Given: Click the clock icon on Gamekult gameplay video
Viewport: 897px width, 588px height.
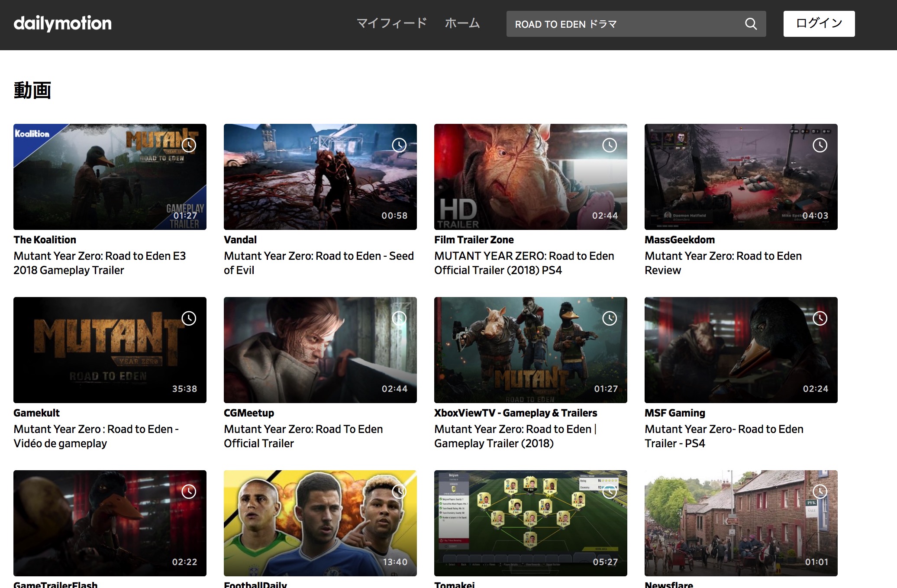Looking at the screenshot, I should [x=189, y=318].
